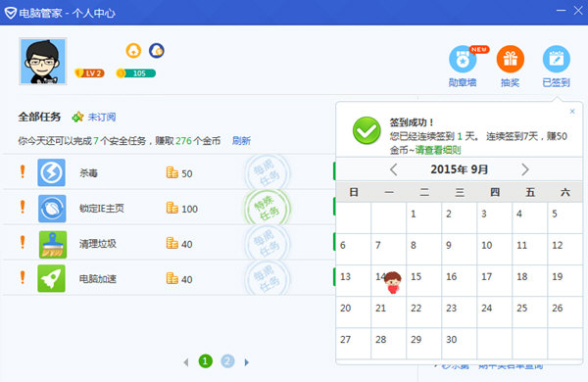The height and width of the screenshot is (382, 588).
Task: Click the star icon next to 未订阅
Action: (77, 117)
